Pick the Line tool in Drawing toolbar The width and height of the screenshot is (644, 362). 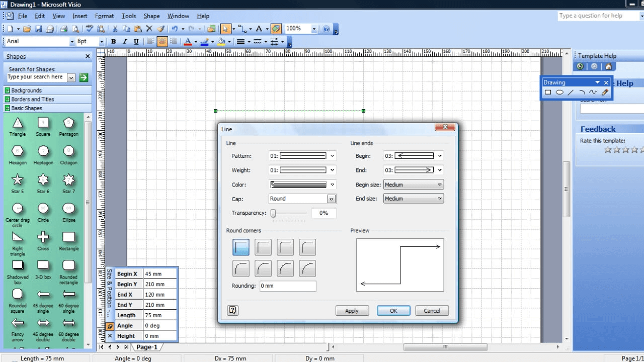click(571, 93)
